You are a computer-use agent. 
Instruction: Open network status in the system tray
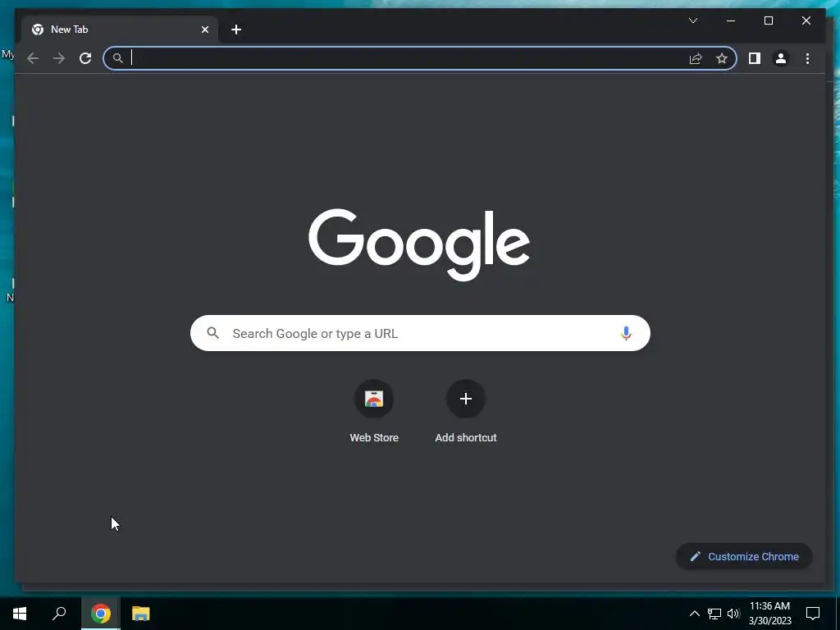(x=714, y=614)
